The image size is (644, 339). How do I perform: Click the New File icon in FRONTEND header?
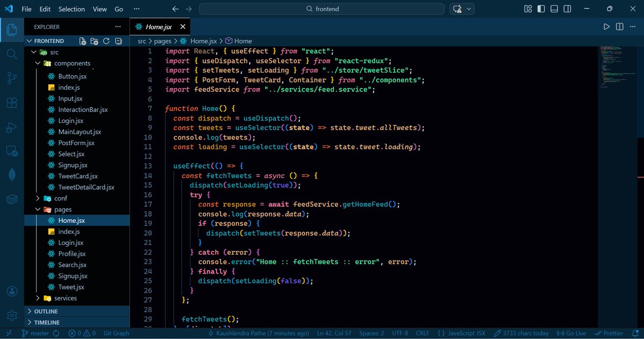pyautogui.click(x=83, y=41)
